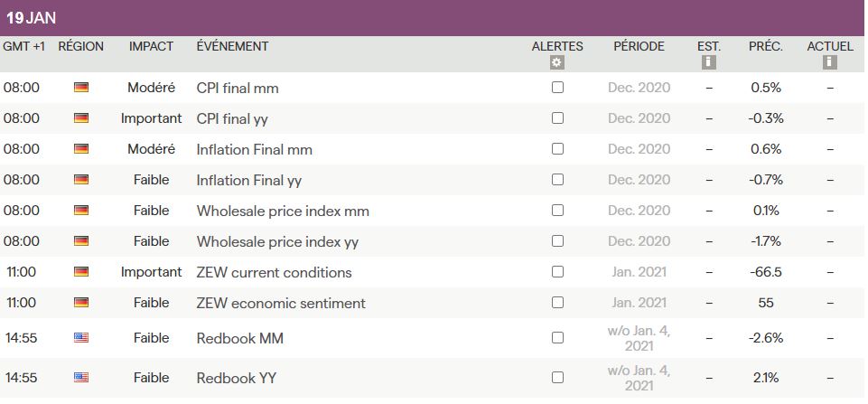Screen dimensions: 868x404
Task: Click German flag beside CPI final mm
Action: [81, 88]
